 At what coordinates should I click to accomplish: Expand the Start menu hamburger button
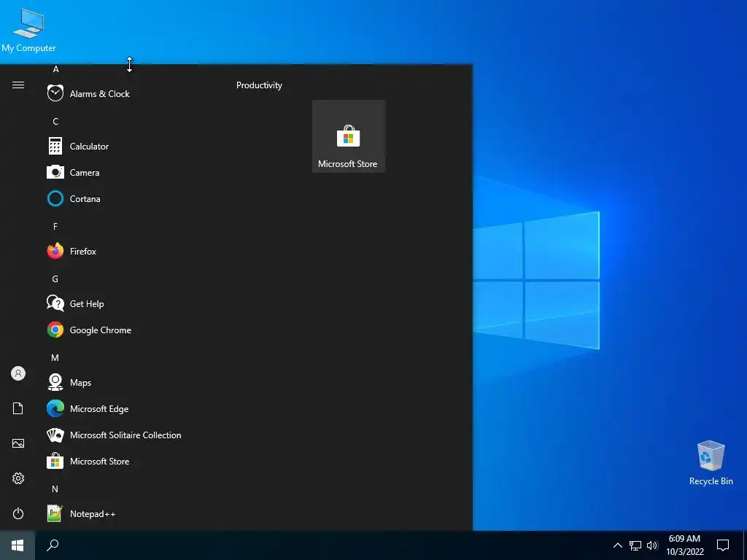[x=18, y=85]
